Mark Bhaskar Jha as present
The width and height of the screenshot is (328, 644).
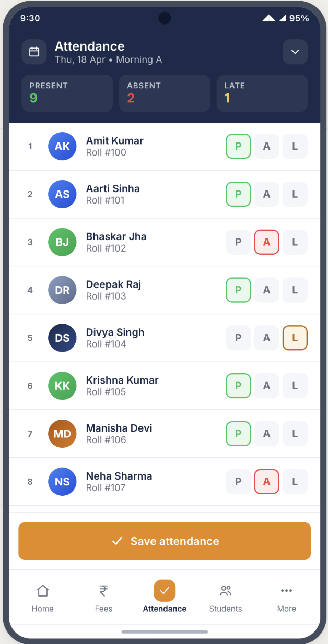[x=238, y=242]
